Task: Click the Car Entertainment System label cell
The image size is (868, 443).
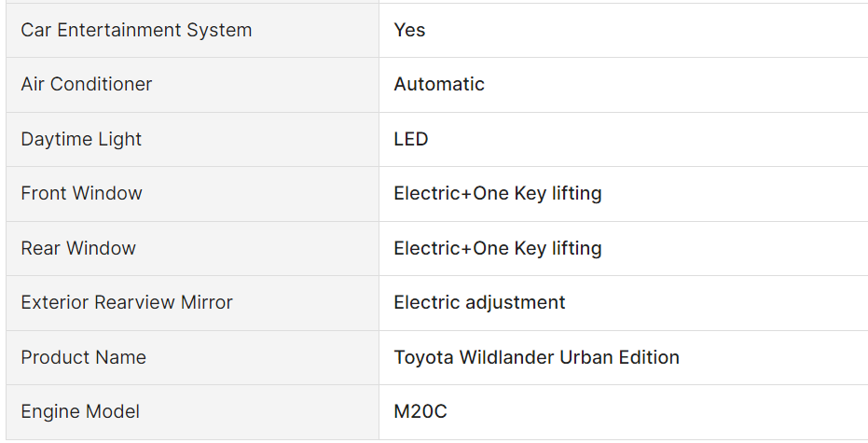Action: pos(136,30)
